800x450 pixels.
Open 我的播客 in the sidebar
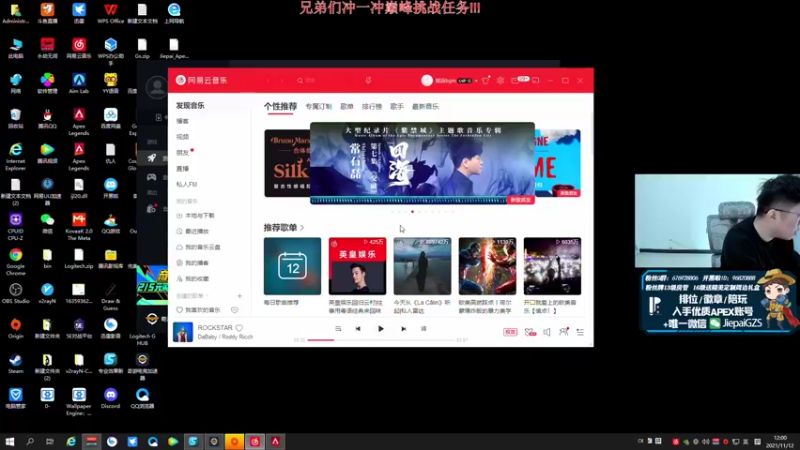[193, 263]
